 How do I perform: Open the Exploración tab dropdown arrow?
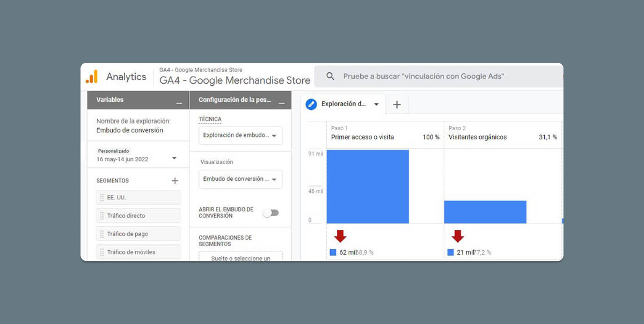tap(376, 104)
